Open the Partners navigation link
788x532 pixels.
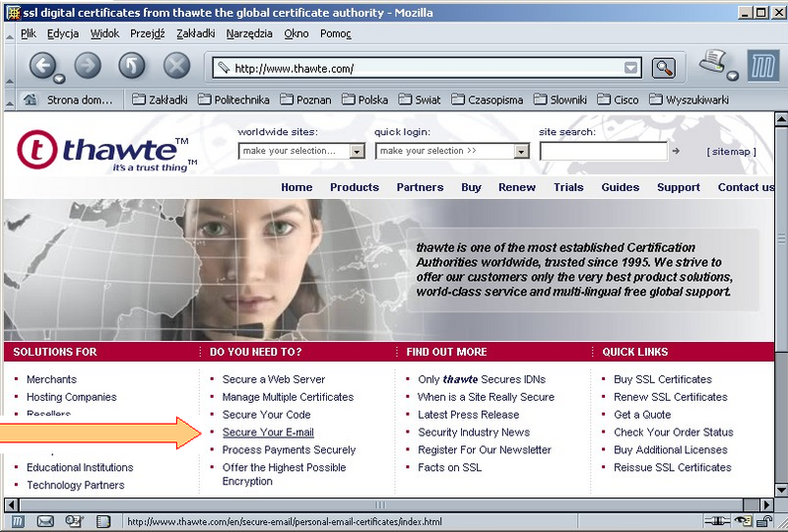pos(421,187)
